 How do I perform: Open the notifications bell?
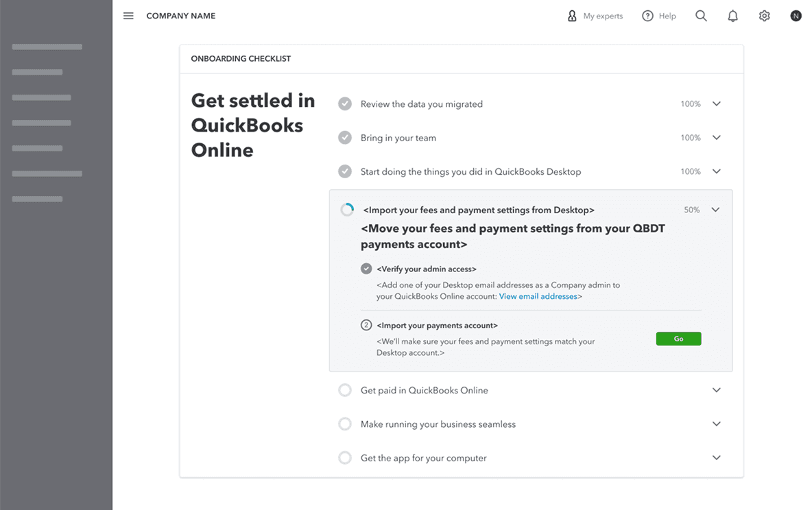point(732,16)
